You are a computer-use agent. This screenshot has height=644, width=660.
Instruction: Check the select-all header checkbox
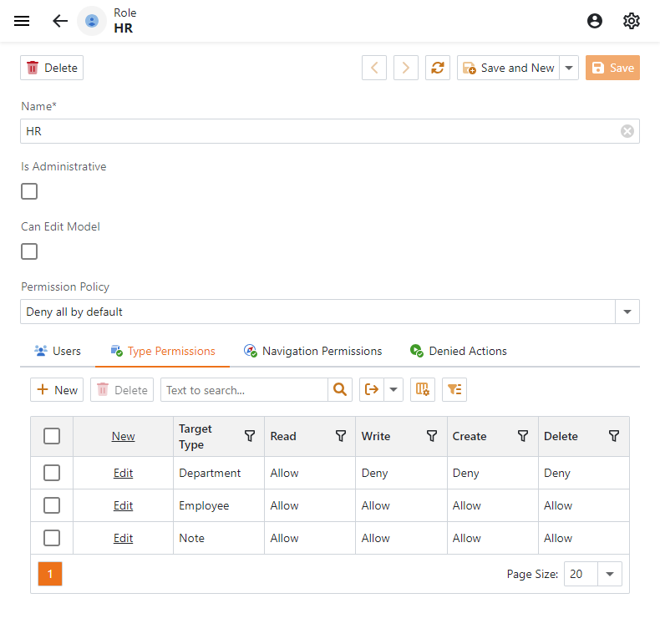coord(52,436)
